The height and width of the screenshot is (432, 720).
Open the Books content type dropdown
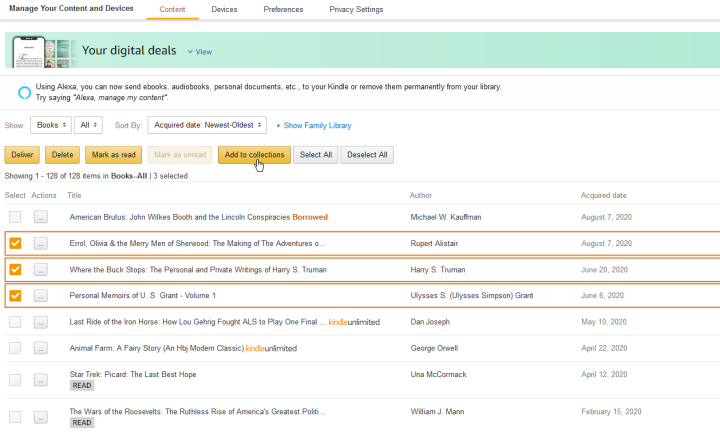click(51, 125)
